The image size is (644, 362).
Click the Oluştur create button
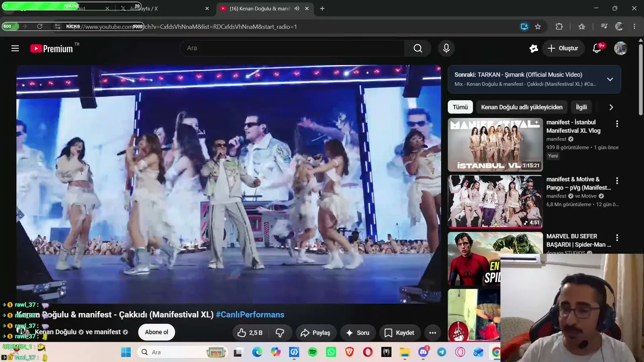pyautogui.click(x=562, y=48)
